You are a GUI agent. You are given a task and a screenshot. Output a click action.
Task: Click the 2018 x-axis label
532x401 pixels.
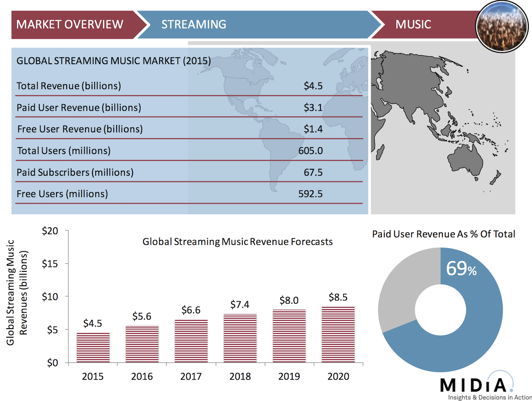[240, 376]
